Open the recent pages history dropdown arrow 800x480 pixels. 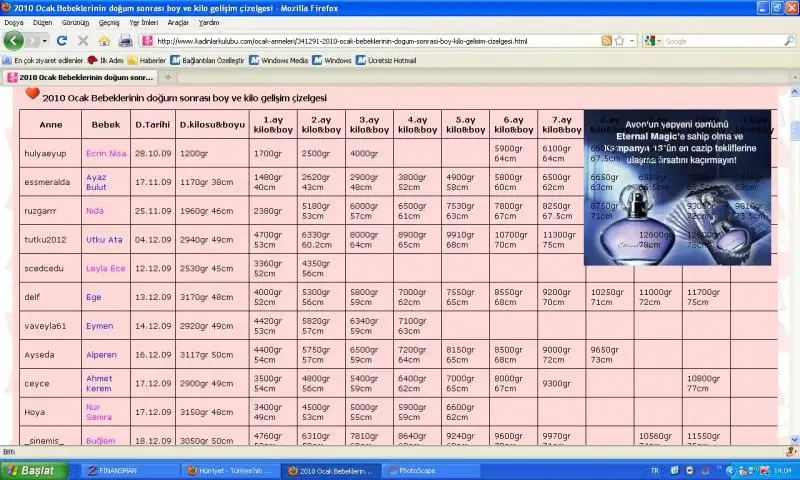pos(45,41)
